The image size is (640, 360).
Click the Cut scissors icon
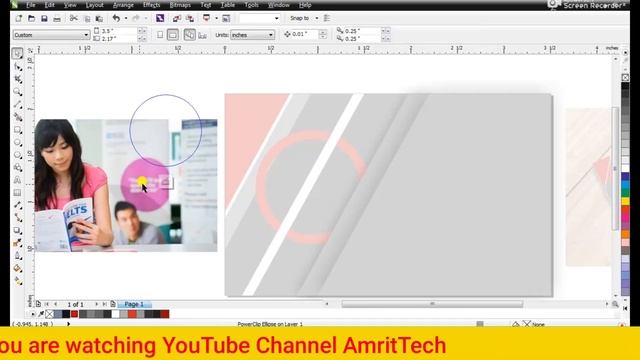(73, 18)
